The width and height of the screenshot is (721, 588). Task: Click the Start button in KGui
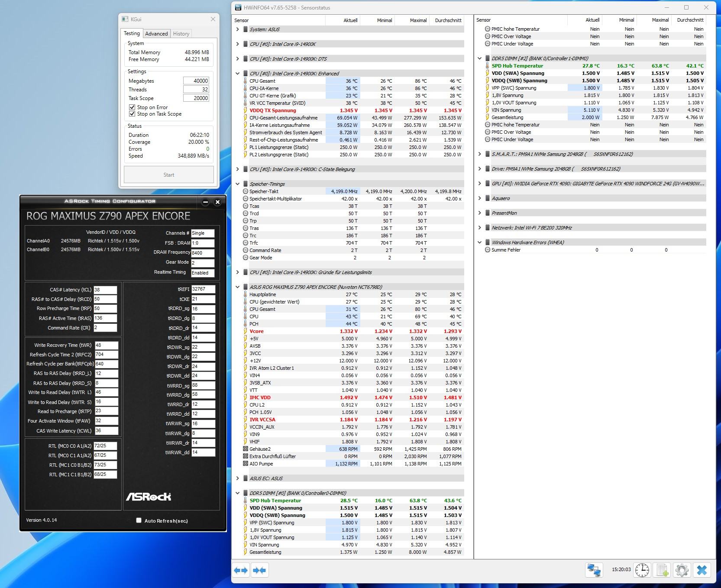point(169,175)
